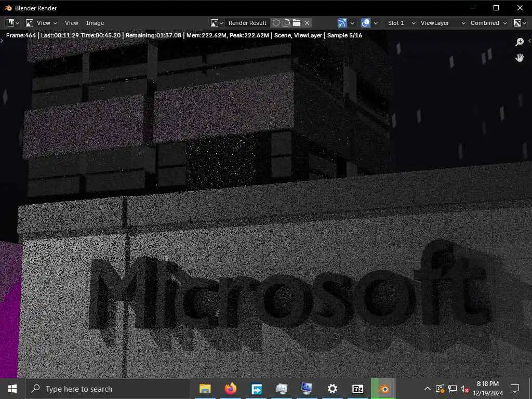The width and height of the screenshot is (532, 399).
Task: Click the pan hand gizmo
Action: [x=520, y=58]
